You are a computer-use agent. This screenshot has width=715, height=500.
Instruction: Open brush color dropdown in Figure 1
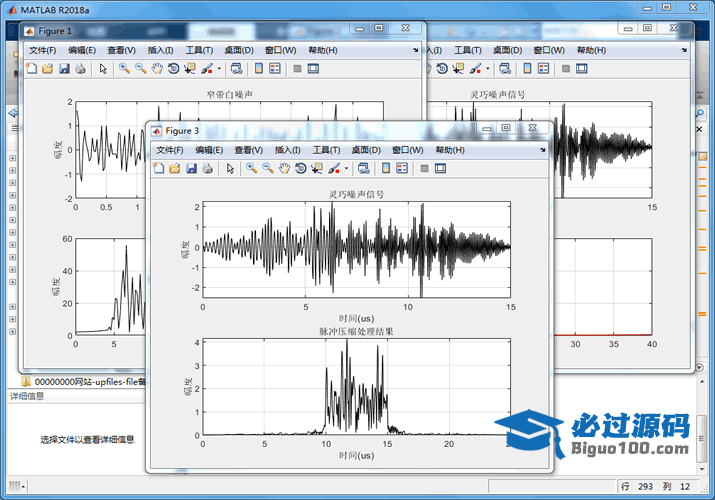click(219, 69)
